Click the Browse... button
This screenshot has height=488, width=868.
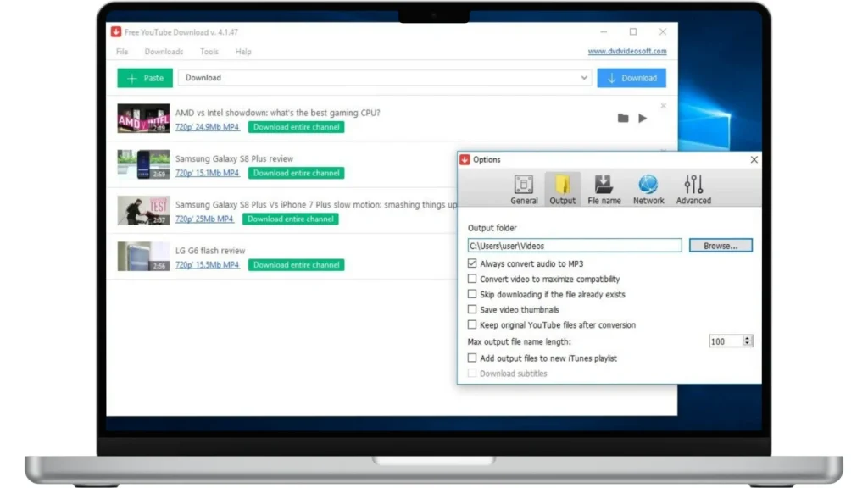click(x=721, y=246)
